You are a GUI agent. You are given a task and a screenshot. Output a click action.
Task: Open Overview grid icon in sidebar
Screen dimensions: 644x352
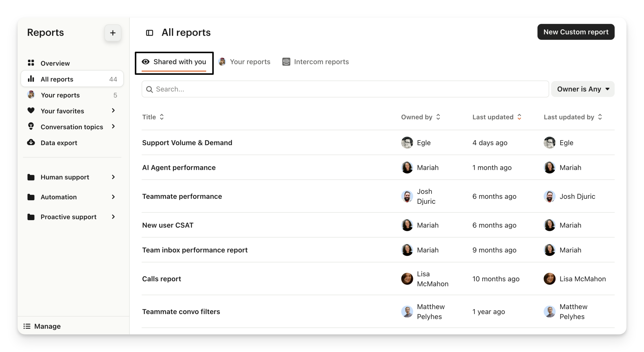click(31, 63)
